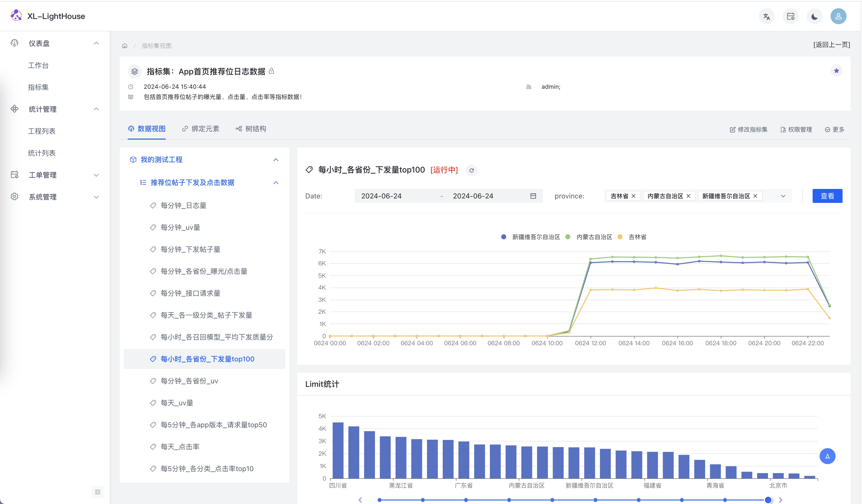
Task: Click the language translation icon
Action: coord(766,16)
